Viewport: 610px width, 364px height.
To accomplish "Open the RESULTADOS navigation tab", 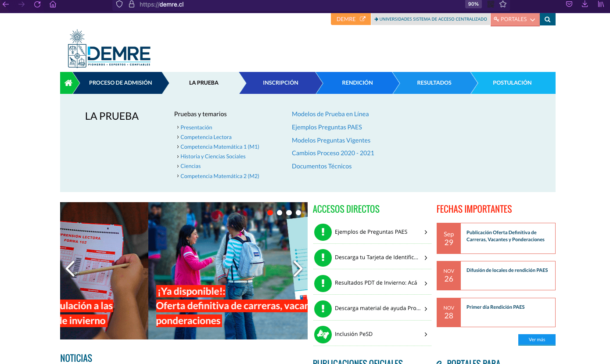I will coord(434,83).
